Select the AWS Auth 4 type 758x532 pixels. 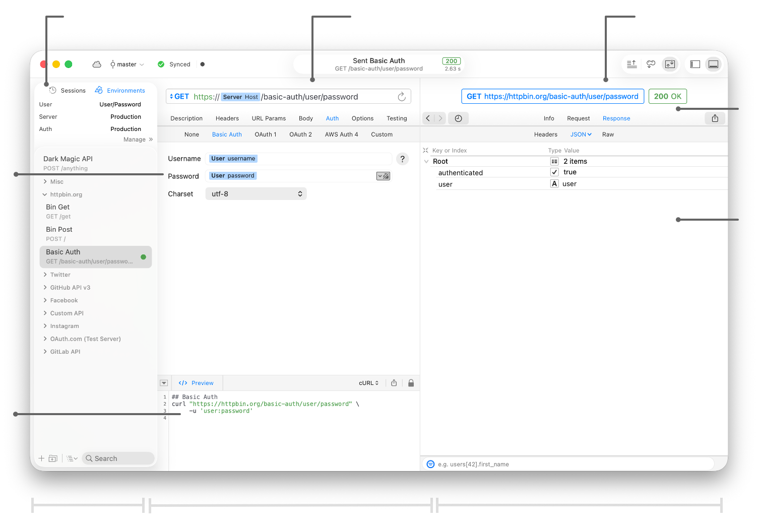342,135
